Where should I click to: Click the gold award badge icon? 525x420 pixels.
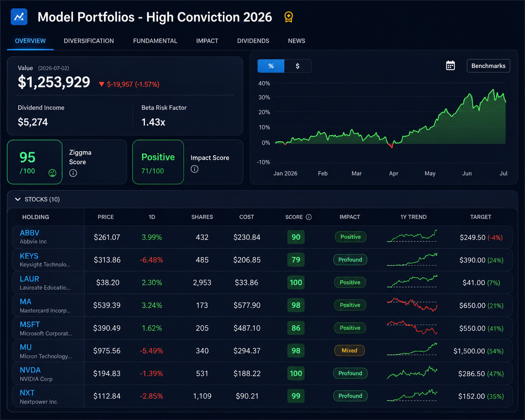tap(288, 17)
